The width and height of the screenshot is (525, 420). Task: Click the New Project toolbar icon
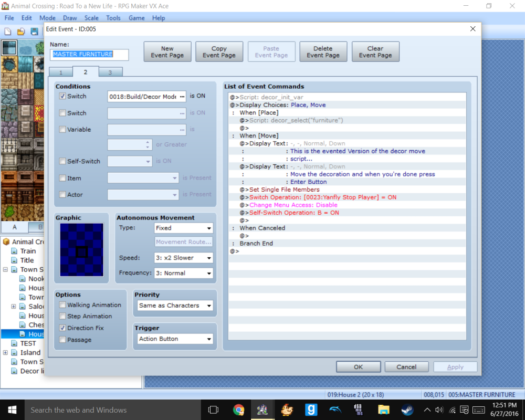[8, 32]
